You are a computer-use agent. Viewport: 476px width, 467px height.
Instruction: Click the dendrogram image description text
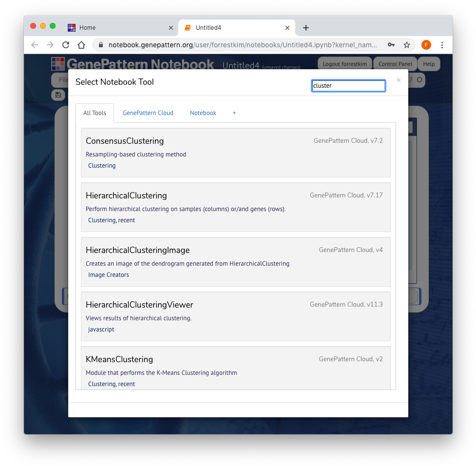[x=187, y=264]
